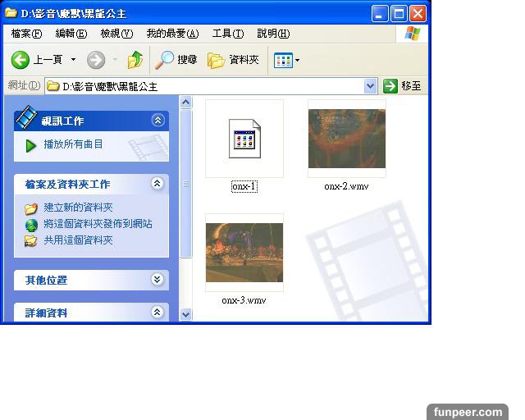Open the Search (搜尋) toolbar tool
525x420 pixels.
177,60
